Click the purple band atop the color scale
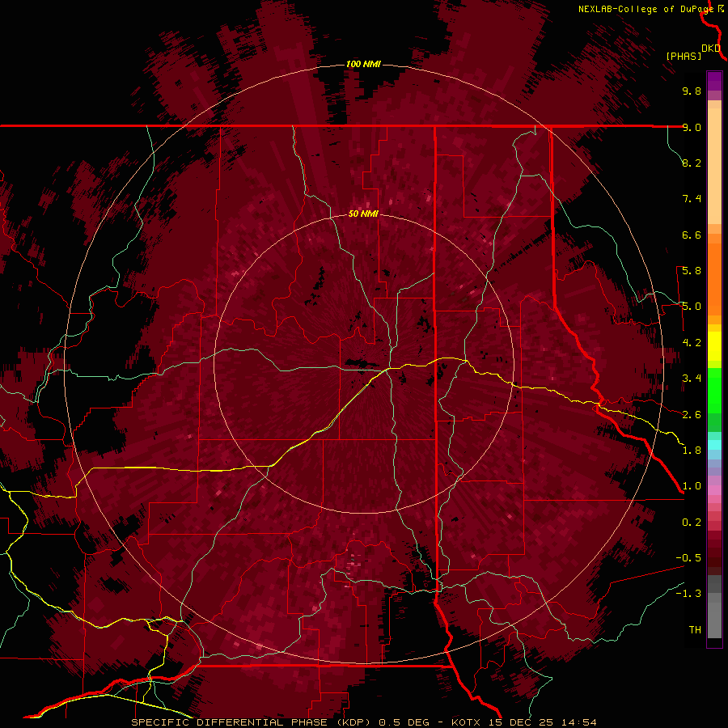Viewport: 728px width, 728px height. tap(714, 81)
